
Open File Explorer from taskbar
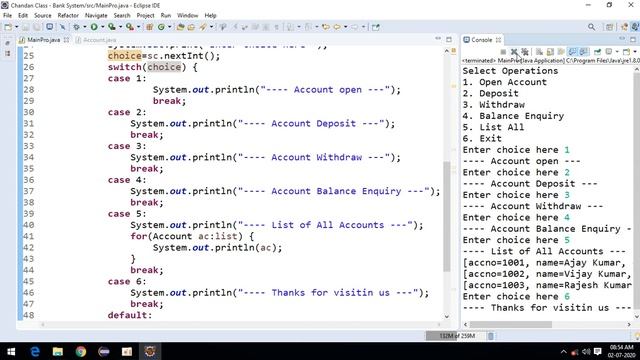pos(58,351)
